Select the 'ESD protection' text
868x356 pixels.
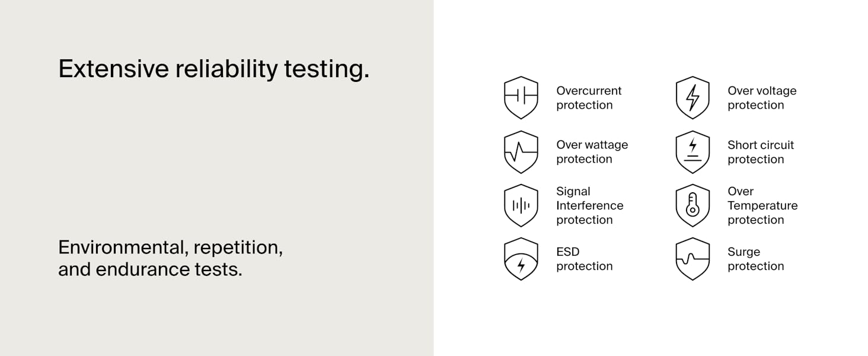584,259
